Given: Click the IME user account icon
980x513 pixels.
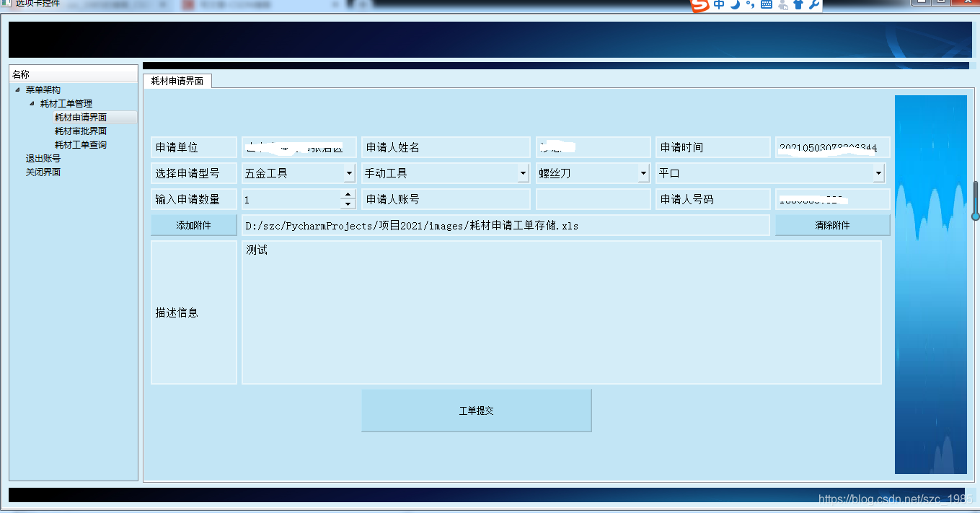Looking at the screenshot, I should pos(783,4).
